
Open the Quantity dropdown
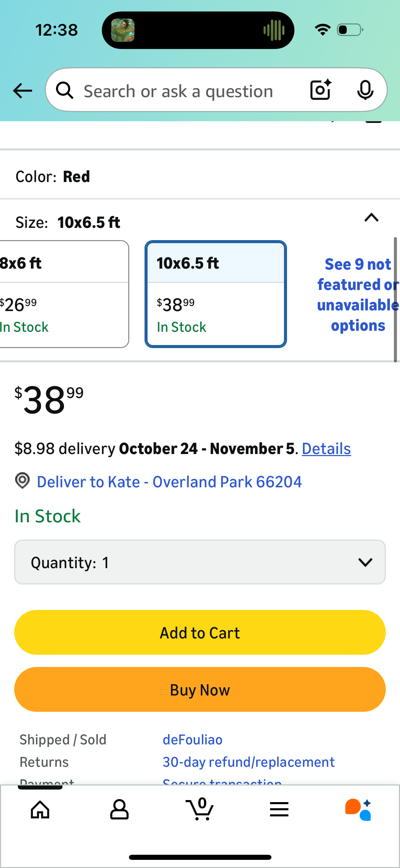[x=200, y=562]
